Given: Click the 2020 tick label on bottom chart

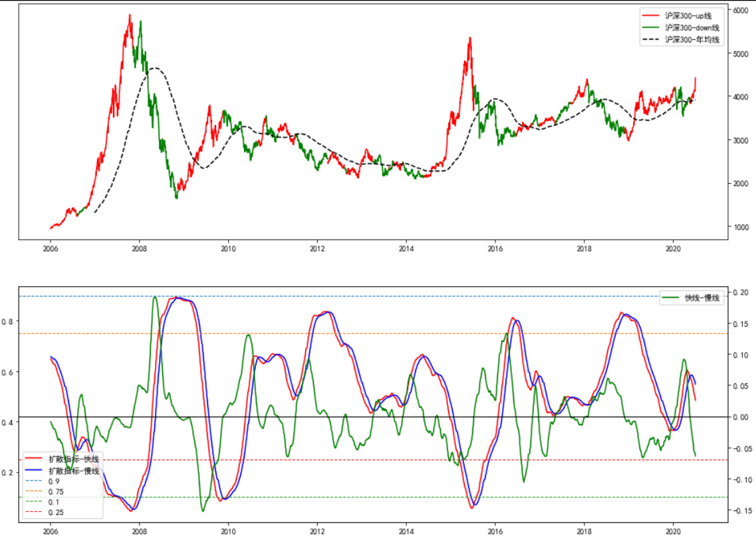Looking at the screenshot, I should 673,531.
